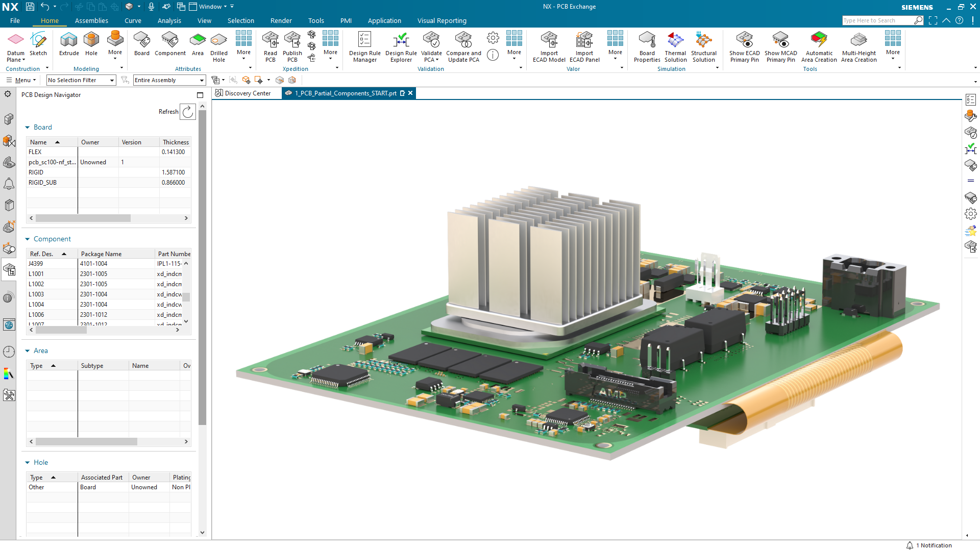The height and width of the screenshot is (551, 980).
Task: Click the Import ECAD Model icon
Action: (549, 46)
